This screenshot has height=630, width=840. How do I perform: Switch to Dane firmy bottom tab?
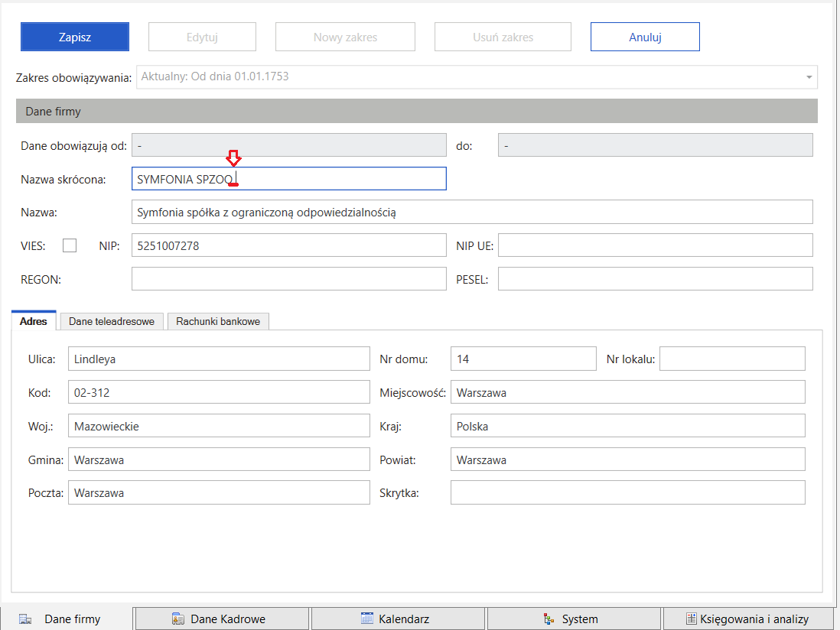coord(66,619)
